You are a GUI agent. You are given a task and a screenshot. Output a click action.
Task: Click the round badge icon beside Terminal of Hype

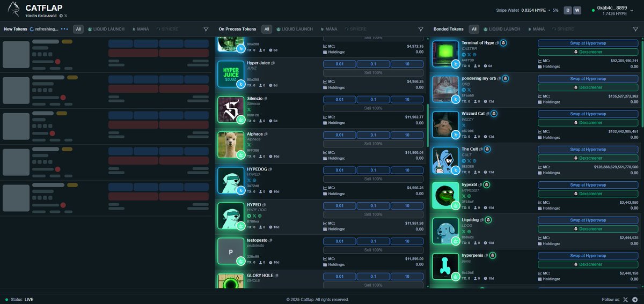503,43
